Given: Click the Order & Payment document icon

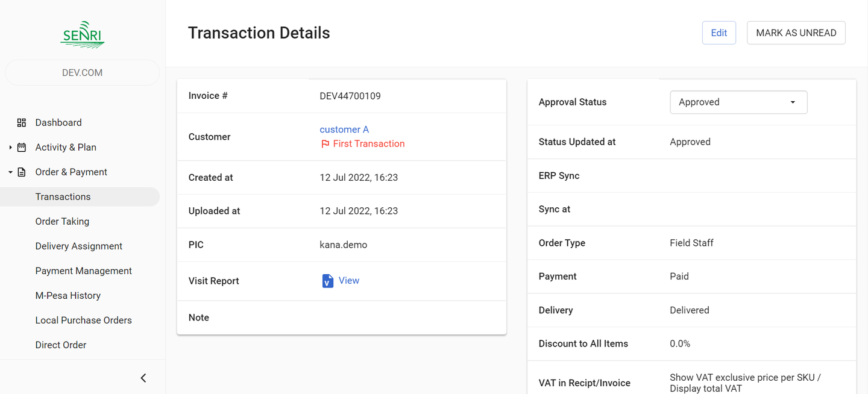Looking at the screenshot, I should coord(22,172).
